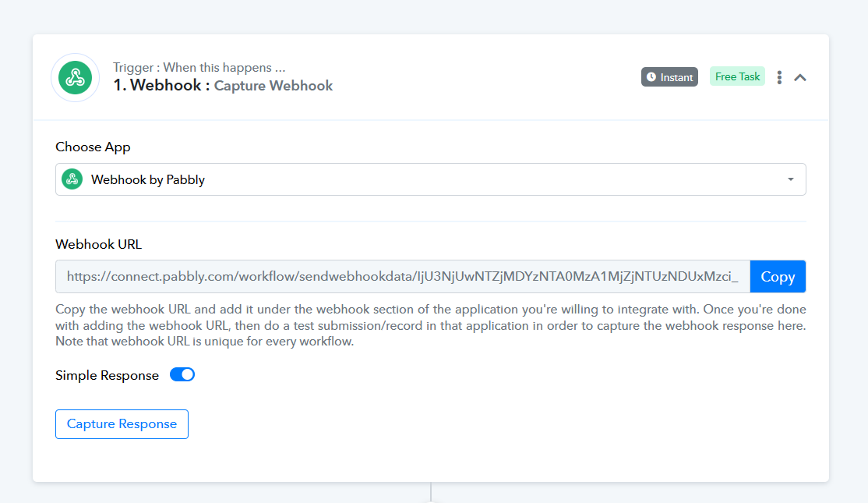Screen dimensions: 868x503
Task: Open the three-dot options menu
Action: point(779,77)
